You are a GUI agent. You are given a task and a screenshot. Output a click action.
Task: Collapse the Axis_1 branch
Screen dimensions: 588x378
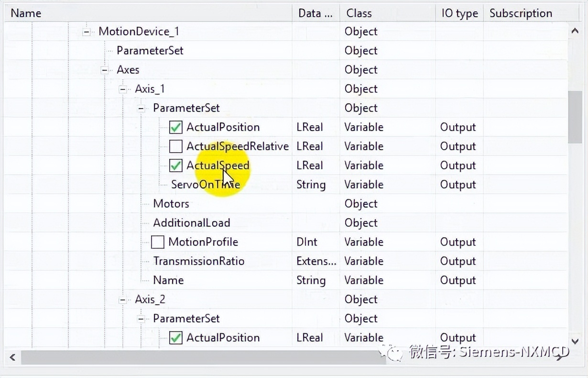[122, 89]
